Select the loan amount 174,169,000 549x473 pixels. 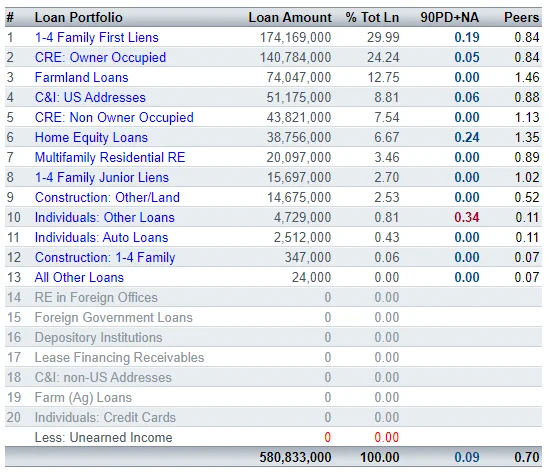click(296, 37)
